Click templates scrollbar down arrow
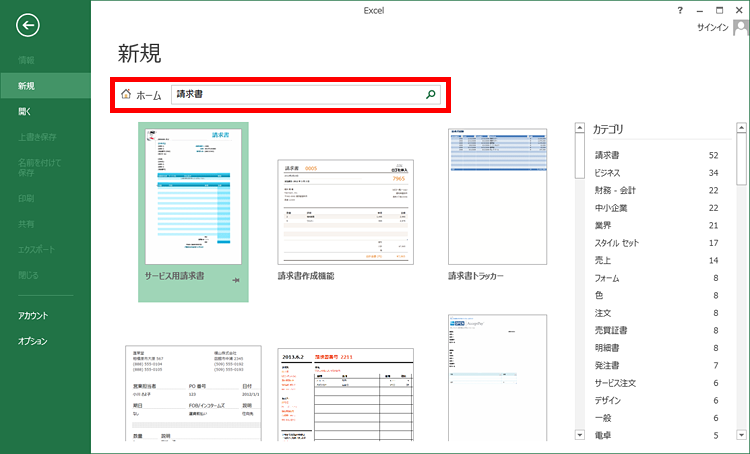750x454 pixels. pos(580,435)
